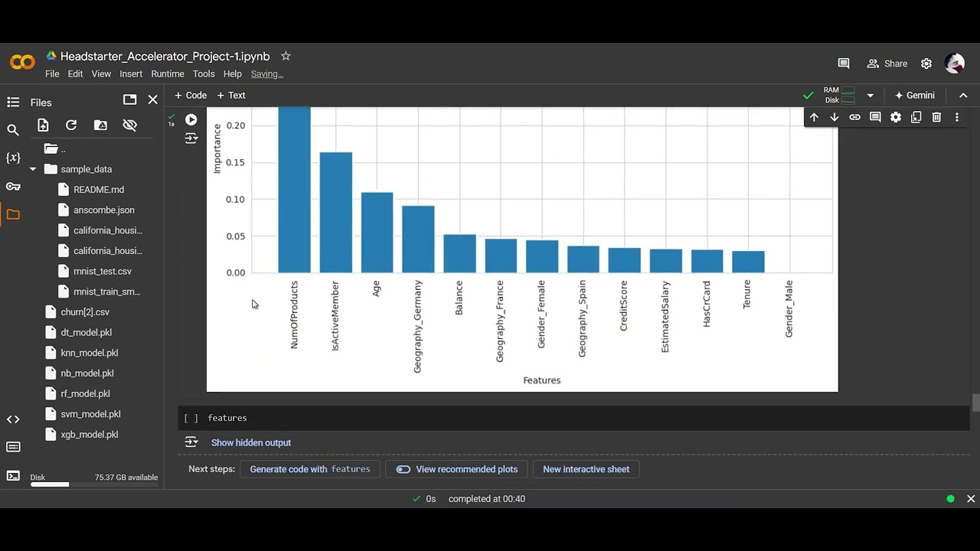Open the table of contents panel
This screenshot has width=980, height=551.
[13, 102]
